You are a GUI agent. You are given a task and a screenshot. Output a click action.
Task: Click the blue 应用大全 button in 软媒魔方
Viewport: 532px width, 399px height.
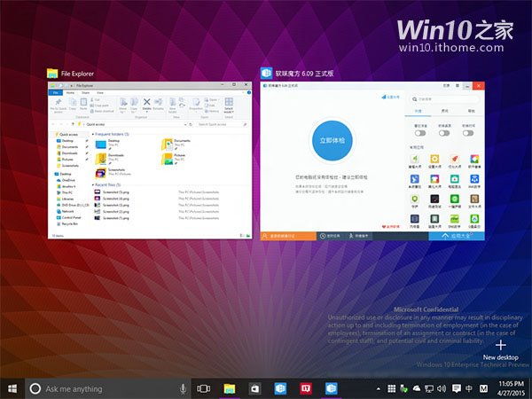(x=457, y=236)
